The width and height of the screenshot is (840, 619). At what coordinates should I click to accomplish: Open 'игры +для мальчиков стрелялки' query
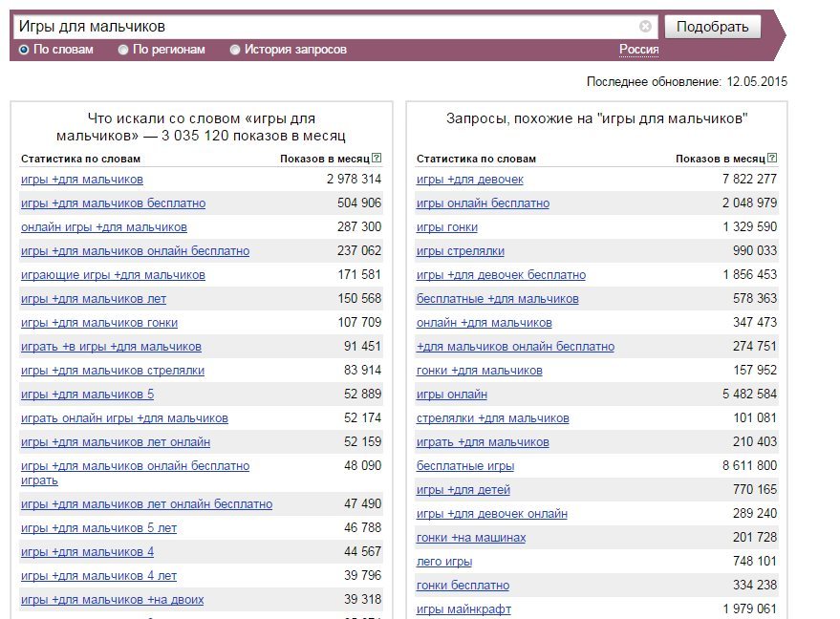[x=113, y=371]
